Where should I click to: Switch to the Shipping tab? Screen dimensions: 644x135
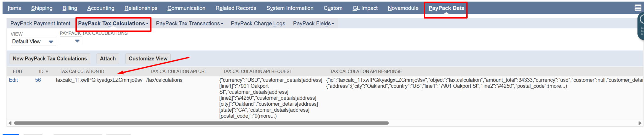[x=42, y=8]
